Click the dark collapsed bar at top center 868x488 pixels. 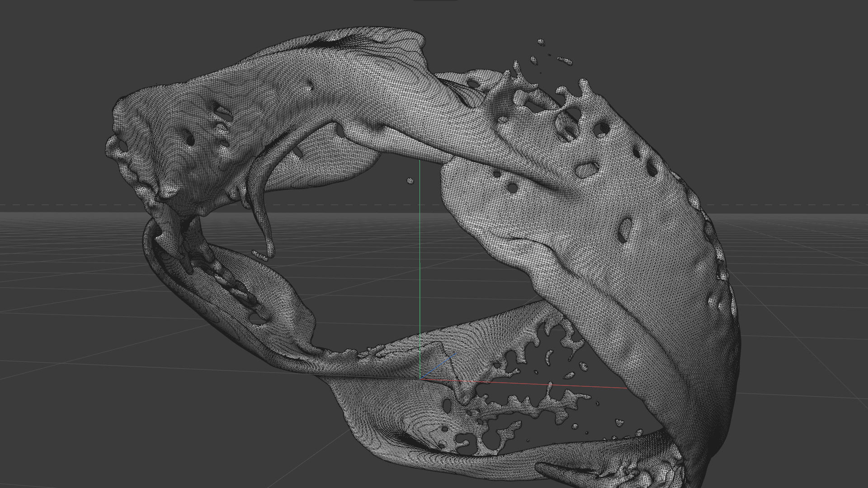435,1
